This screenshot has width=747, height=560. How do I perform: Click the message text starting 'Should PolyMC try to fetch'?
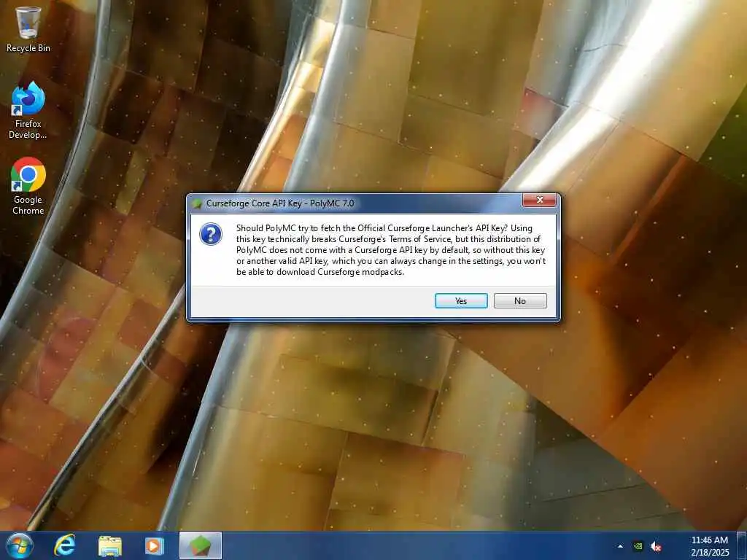click(391, 250)
